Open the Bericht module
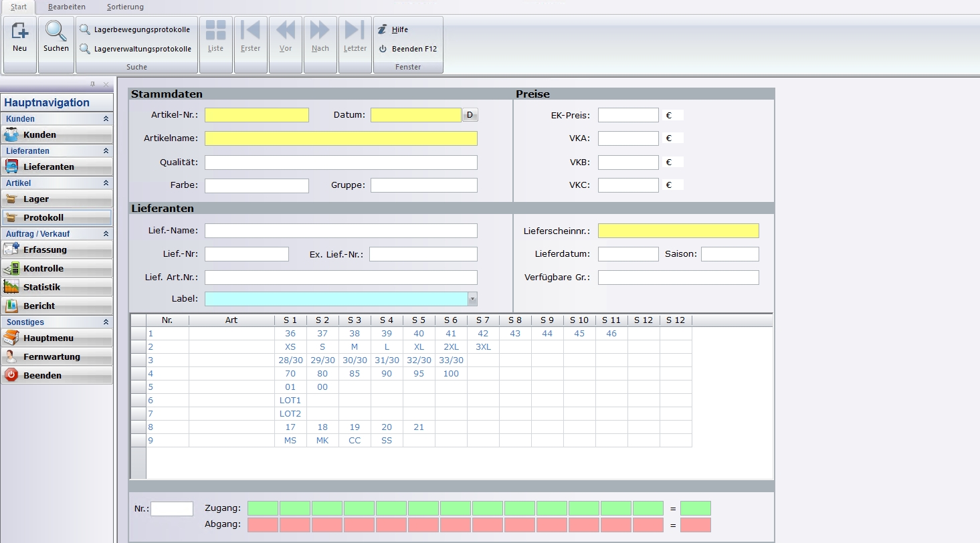This screenshot has width=980, height=543. (x=57, y=306)
